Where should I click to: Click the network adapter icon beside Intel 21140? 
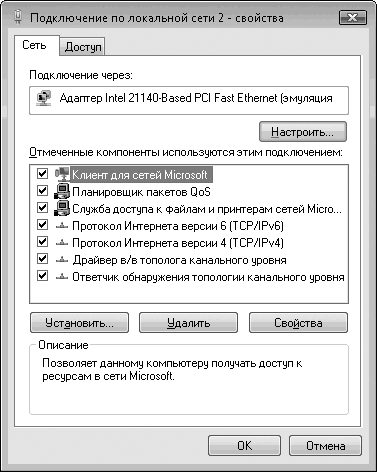pos(44,98)
